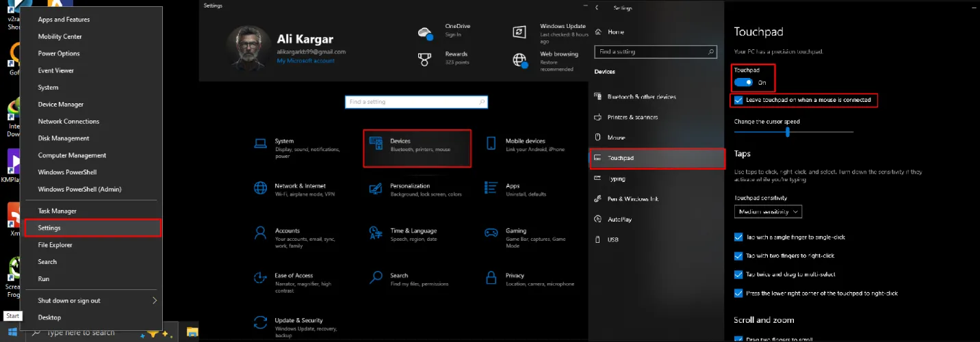Viewport: 980px width, 342px height.
Task: Select Settings from the context menu
Action: pos(92,228)
